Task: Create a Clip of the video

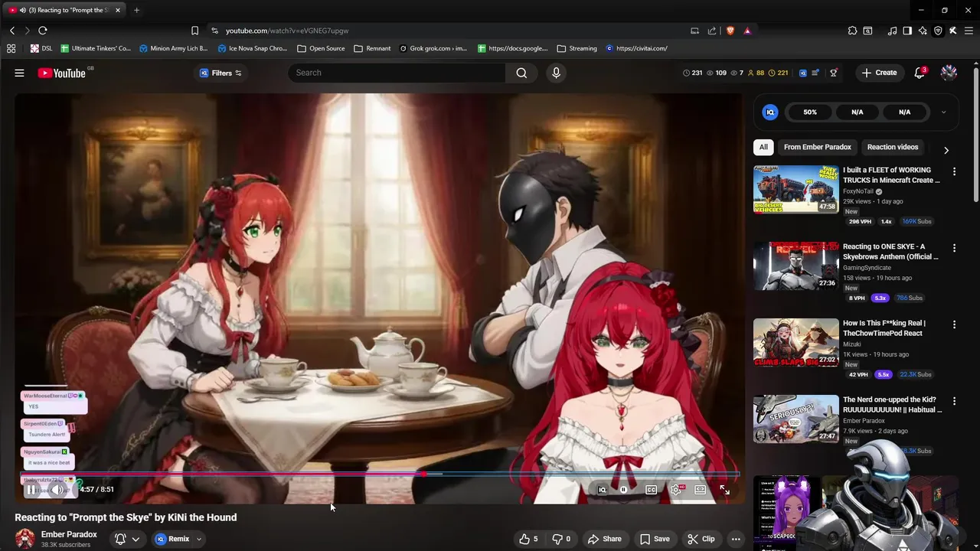Action: 701,539
